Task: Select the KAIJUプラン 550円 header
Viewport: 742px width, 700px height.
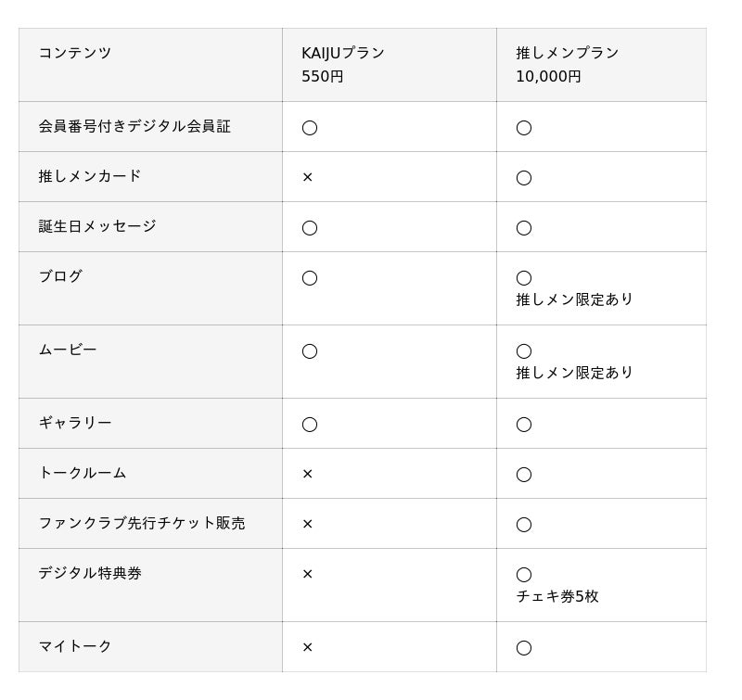Action: point(343,64)
